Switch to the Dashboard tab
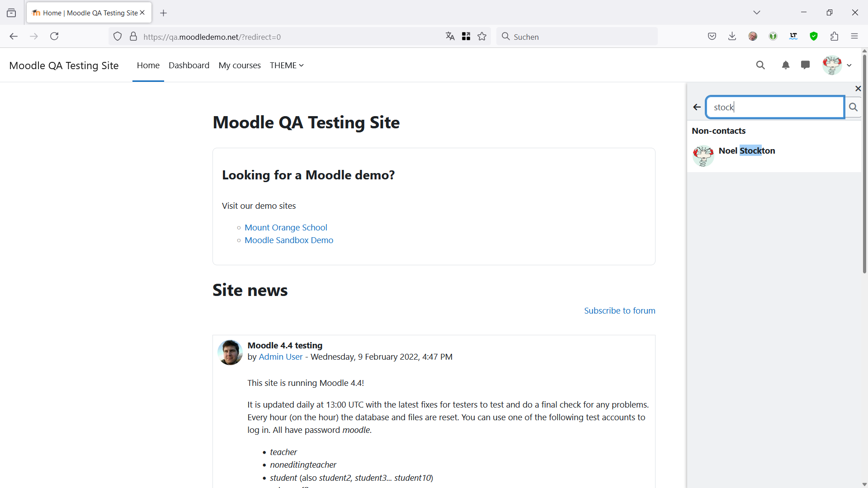The image size is (868, 488). pyautogui.click(x=189, y=66)
